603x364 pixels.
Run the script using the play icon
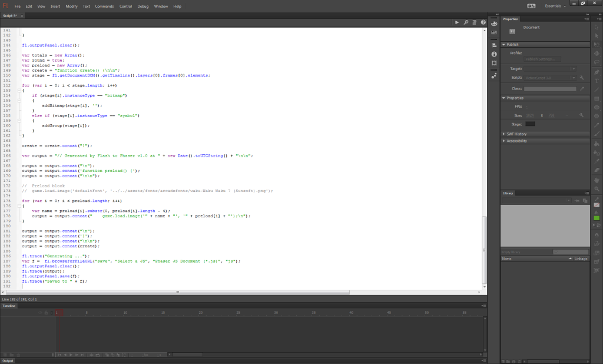point(457,22)
